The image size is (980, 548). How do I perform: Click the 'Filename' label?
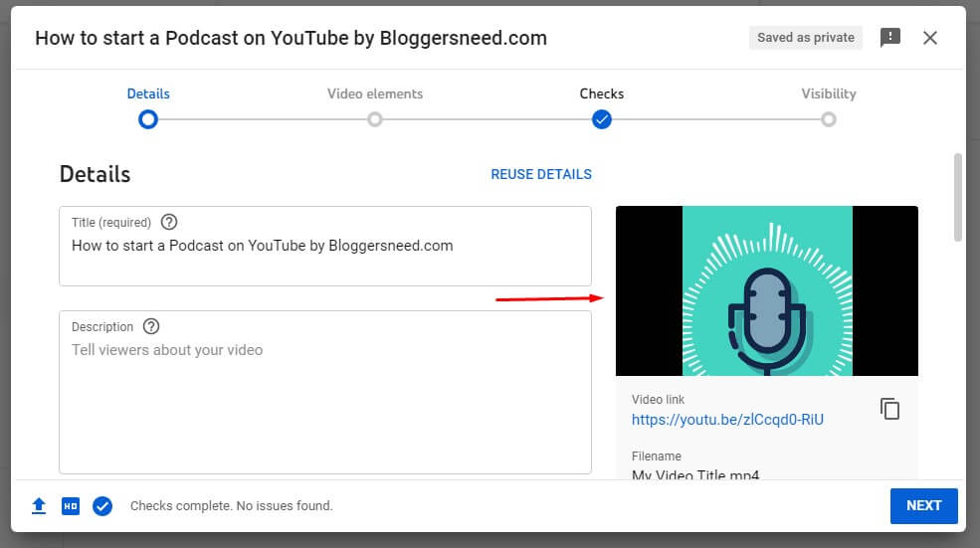click(657, 457)
